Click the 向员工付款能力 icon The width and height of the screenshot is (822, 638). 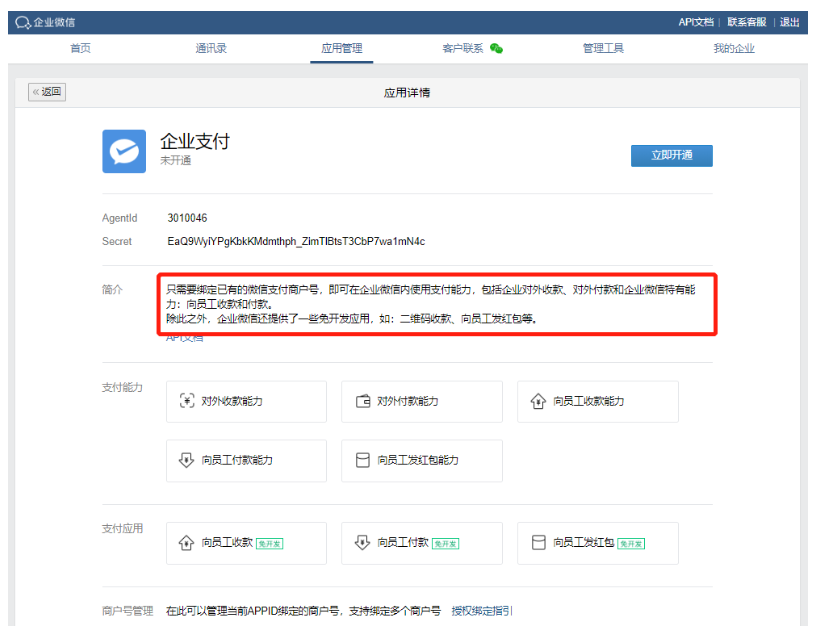(x=186, y=460)
